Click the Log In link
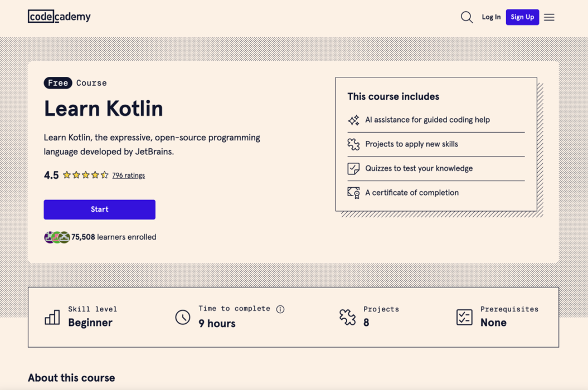The height and width of the screenshot is (390, 588). (491, 17)
